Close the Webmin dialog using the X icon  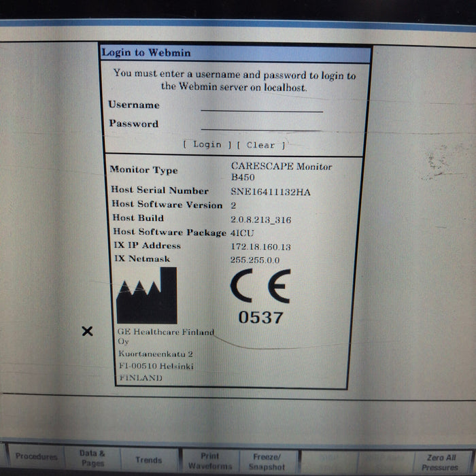(88, 331)
